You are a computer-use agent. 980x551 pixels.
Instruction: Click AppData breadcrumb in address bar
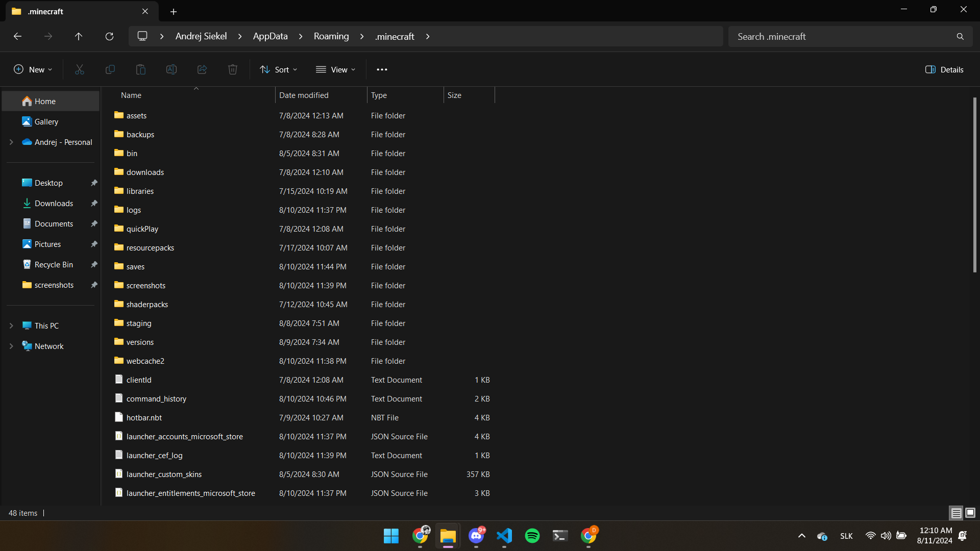pos(271,36)
